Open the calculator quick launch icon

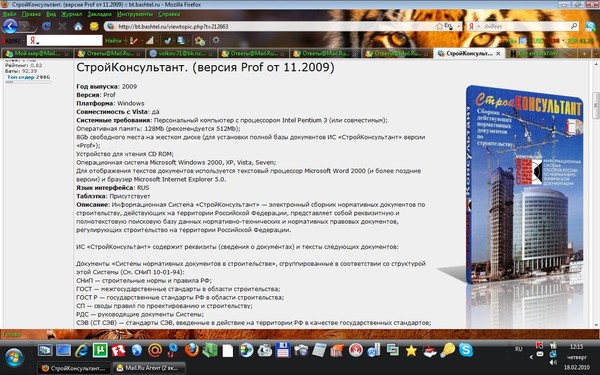[319, 350]
